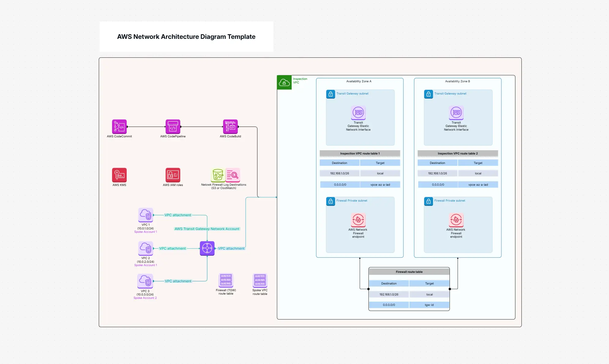Click 192.168.1.0/26 in Inspection route table 2
The height and width of the screenshot is (364, 609).
pos(438,173)
